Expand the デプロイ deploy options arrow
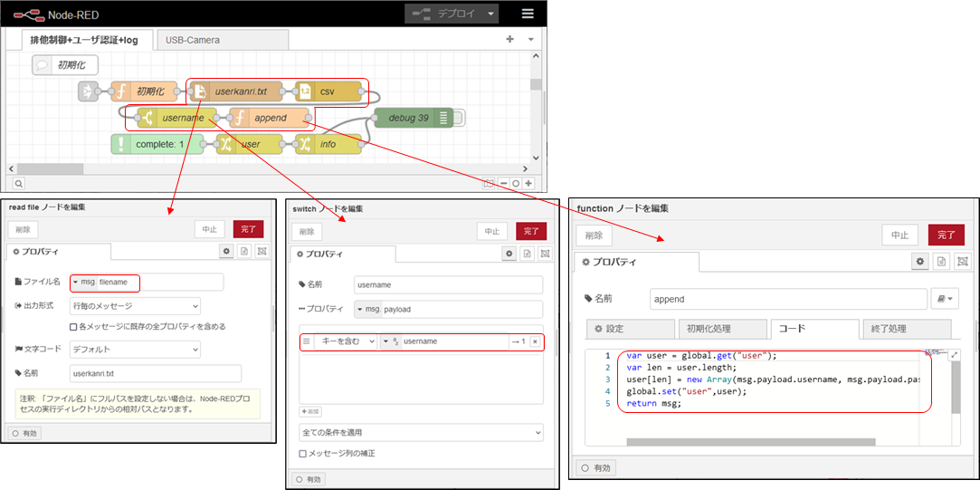This screenshot has height=490, width=980. pos(490,14)
